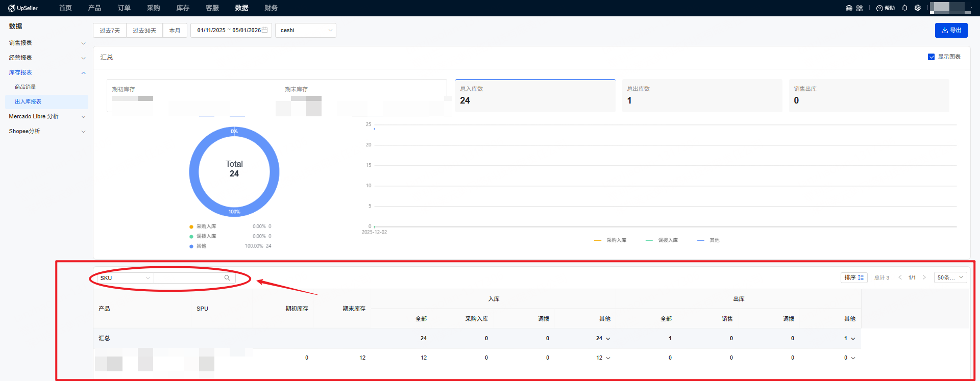The height and width of the screenshot is (381, 980).
Task: Open the SKU search type dropdown
Action: (125, 278)
